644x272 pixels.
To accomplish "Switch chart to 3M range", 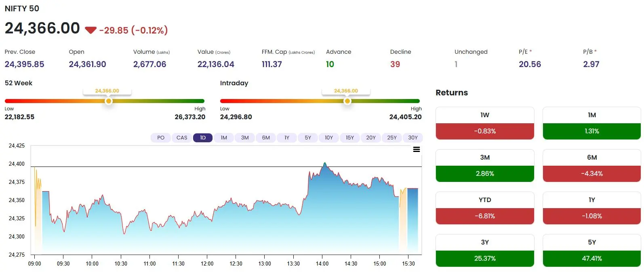I will click(245, 138).
